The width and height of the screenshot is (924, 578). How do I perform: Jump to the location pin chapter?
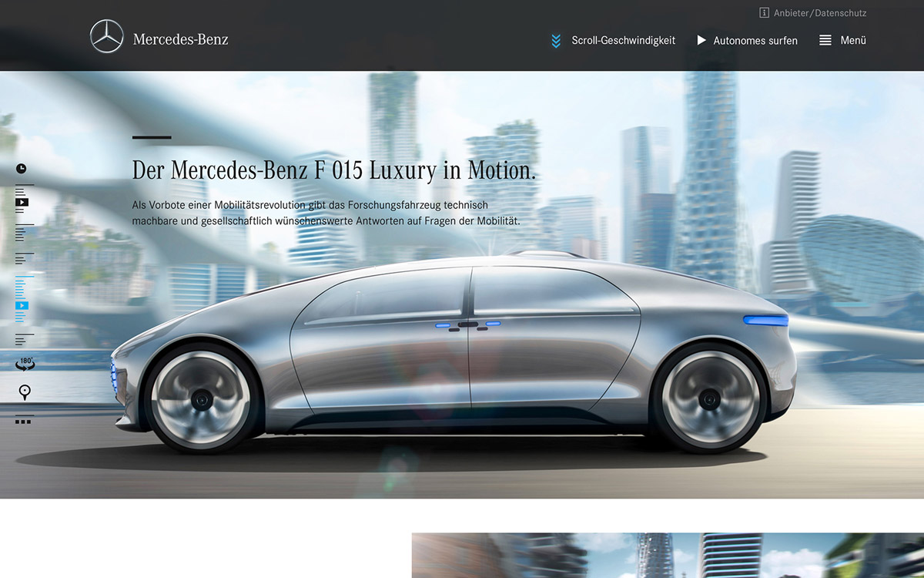pyautogui.click(x=25, y=393)
